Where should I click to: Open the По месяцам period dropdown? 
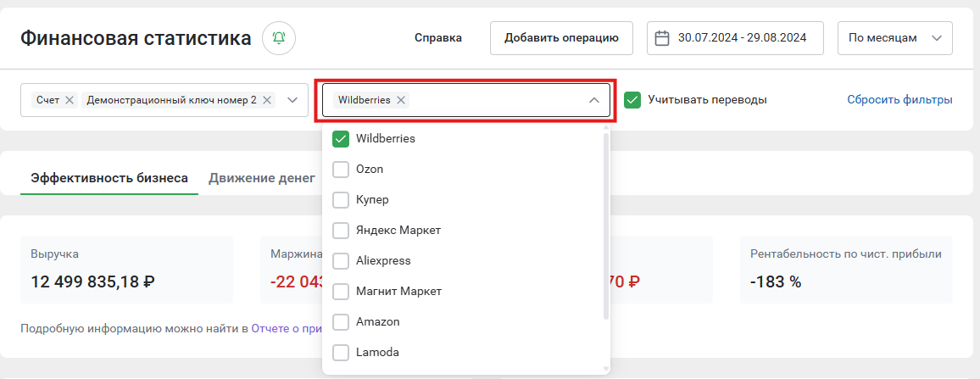[895, 38]
